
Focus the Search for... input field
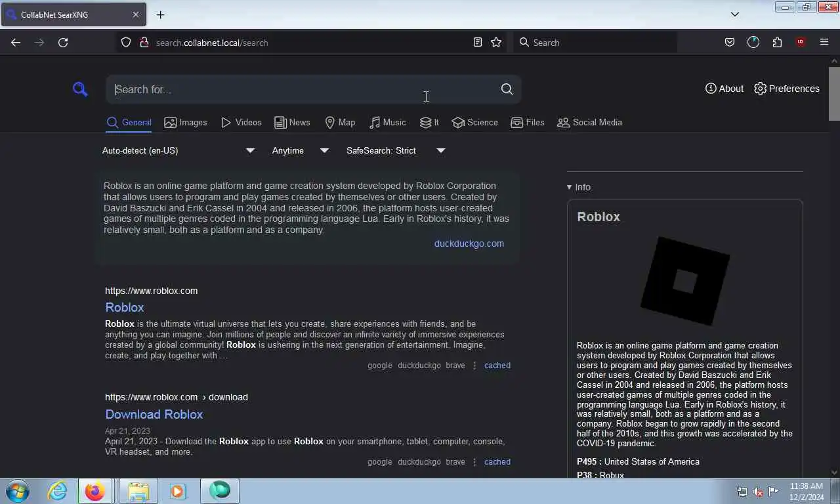[x=302, y=89]
